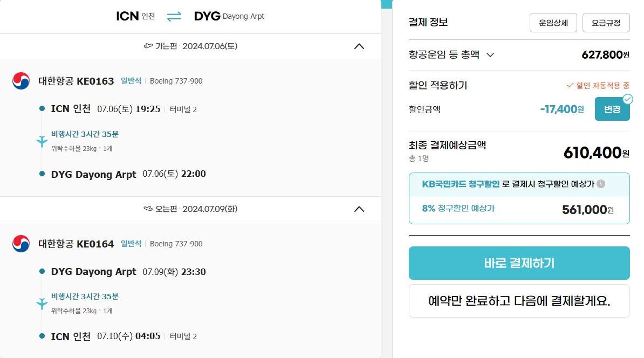Click the final amount 610,400원
Image resolution: width=644 pixels, height=358 pixels.
coord(597,153)
